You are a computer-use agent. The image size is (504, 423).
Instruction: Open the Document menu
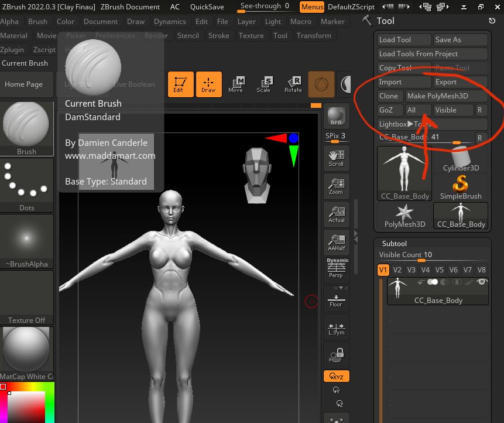coord(101,22)
